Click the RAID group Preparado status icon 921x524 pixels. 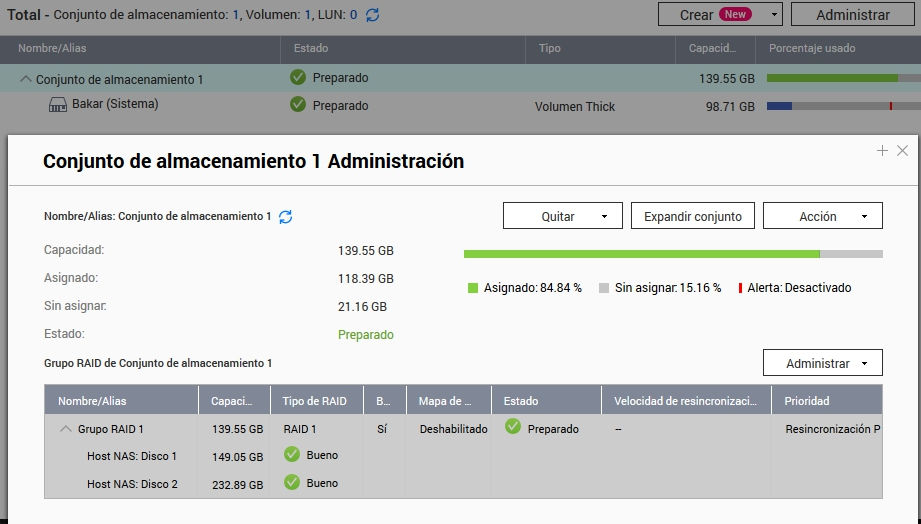click(x=513, y=428)
